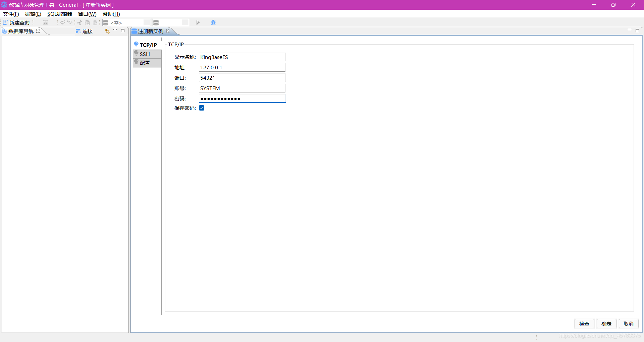Click the 检查 button
The height and width of the screenshot is (342, 644).
pos(584,324)
